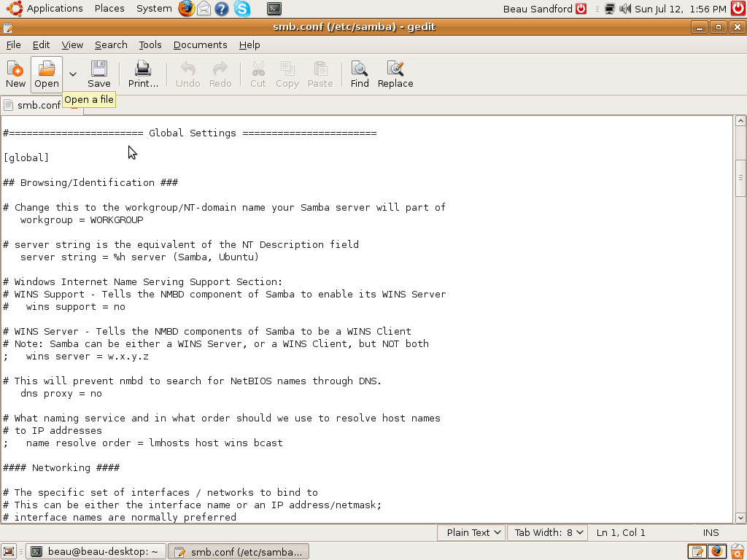Click the power shutdown icon
This screenshot has width=747, height=560.
pos(738,9)
